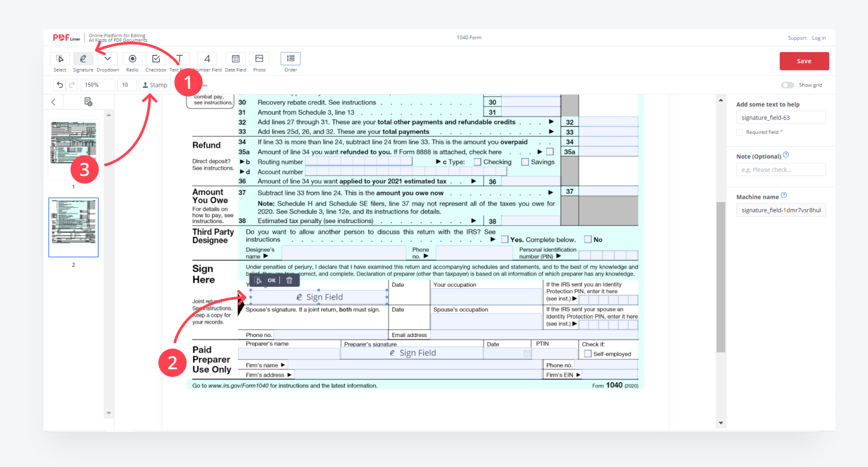
Task: Tick the Checking account type box
Action: tap(477, 162)
